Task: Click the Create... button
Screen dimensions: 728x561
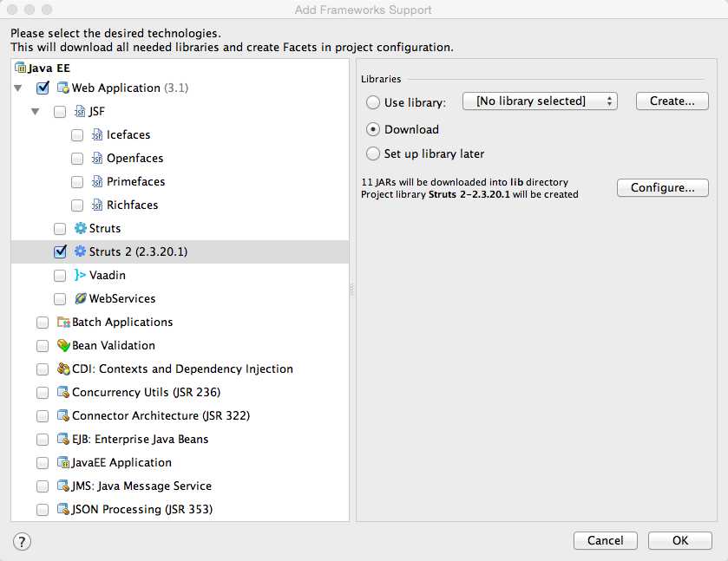Action: click(672, 101)
